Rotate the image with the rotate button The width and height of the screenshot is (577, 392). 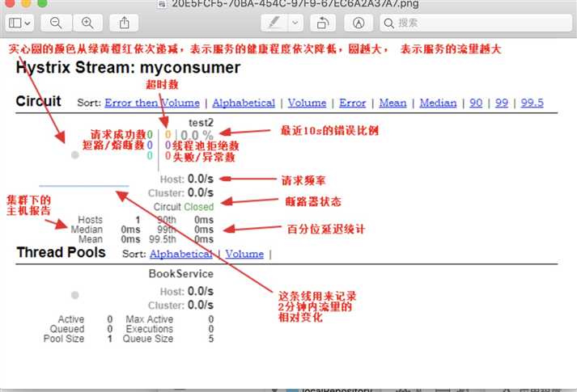pyautogui.click(x=323, y=23)
